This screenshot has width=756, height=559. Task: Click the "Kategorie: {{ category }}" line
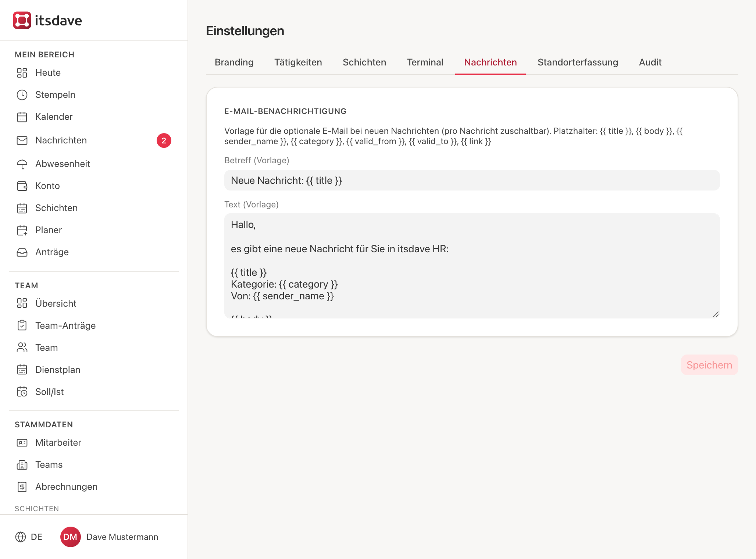point(284,284)
